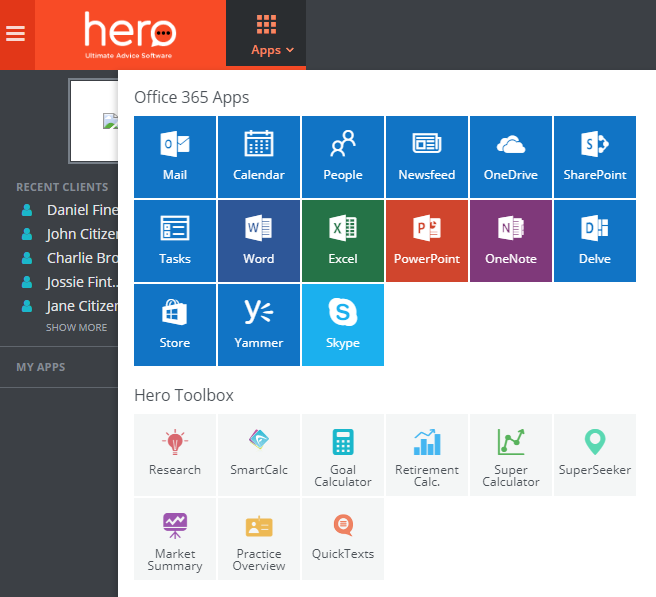The image size is (656, 597).
Task: Open the SharePoint app tile
Action: click(595, 157)
